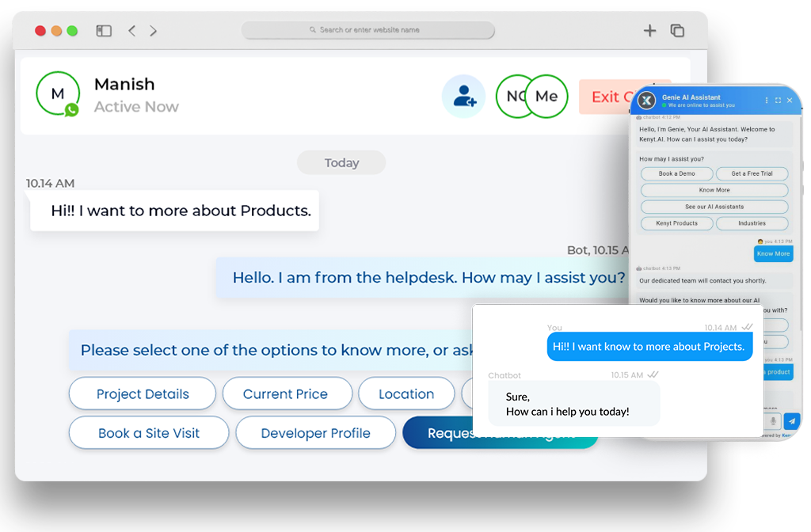The height and width of the screenshot is (532, 811).
Task: Click the send paper-plane icon in Genie chat
Action: tap(792, 420)
